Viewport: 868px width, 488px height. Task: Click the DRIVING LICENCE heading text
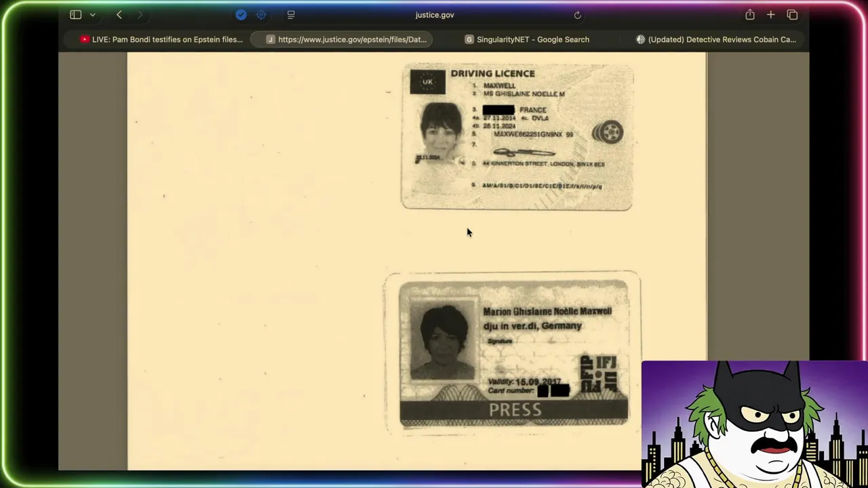pyautogui.click(x=492, y=73)
